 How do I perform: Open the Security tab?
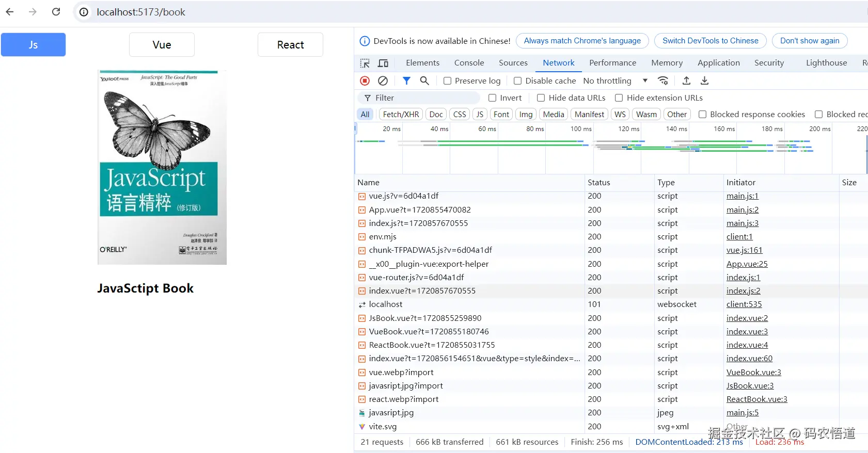769,63
